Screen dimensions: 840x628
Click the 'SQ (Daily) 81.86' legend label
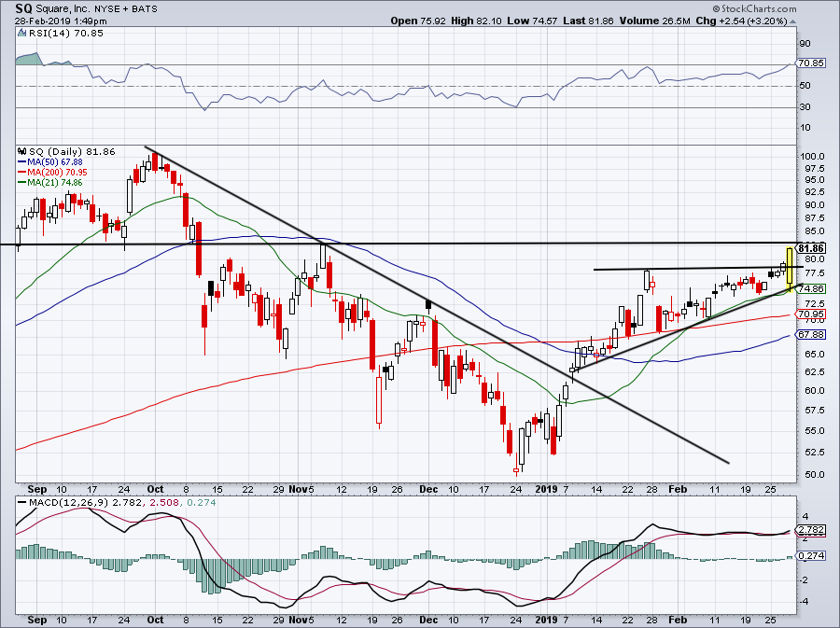tap(72, 151)
